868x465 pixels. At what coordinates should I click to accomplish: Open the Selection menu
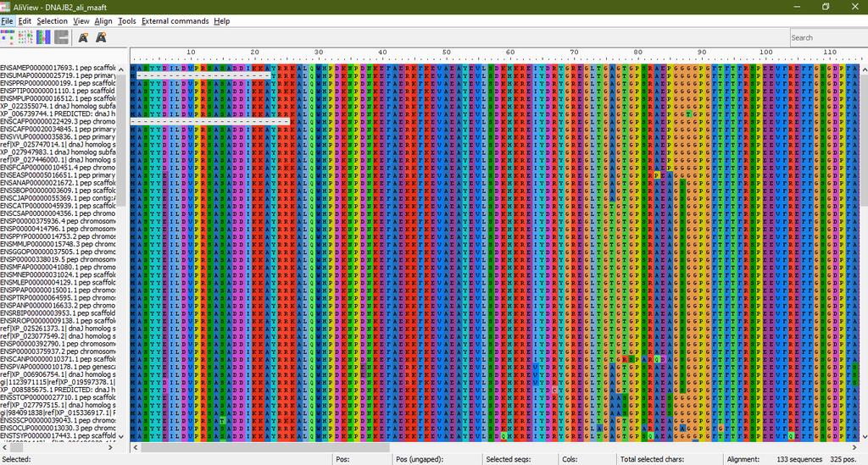[x=52, y=21]
